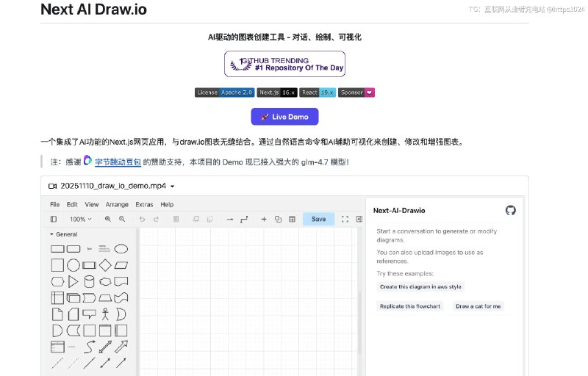Open the waypoints connector style tool
Image resolution: width=588 pixels, height=376 pixels.
244,219
